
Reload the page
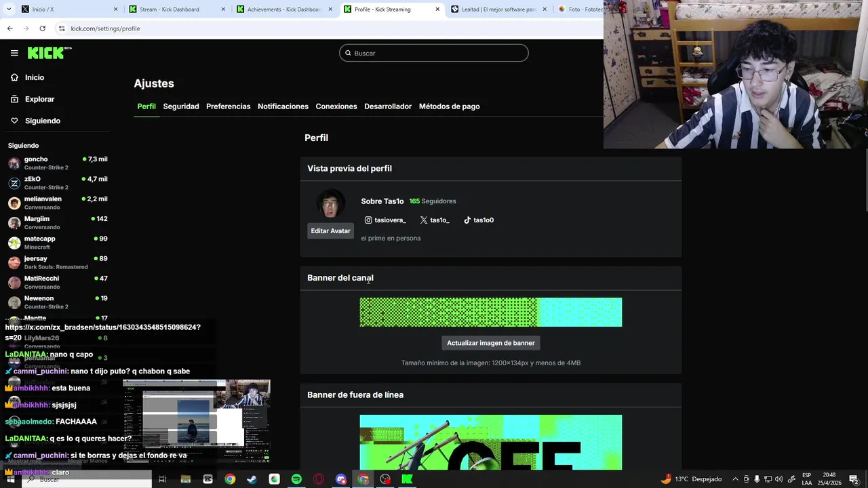(42, 28)
